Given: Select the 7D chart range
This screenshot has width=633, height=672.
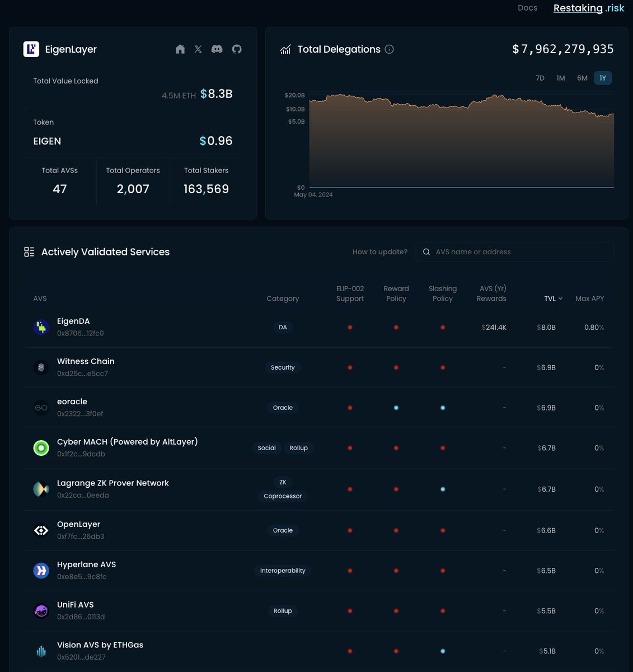Looking at the screenshot, I should (x=540, y=78).
